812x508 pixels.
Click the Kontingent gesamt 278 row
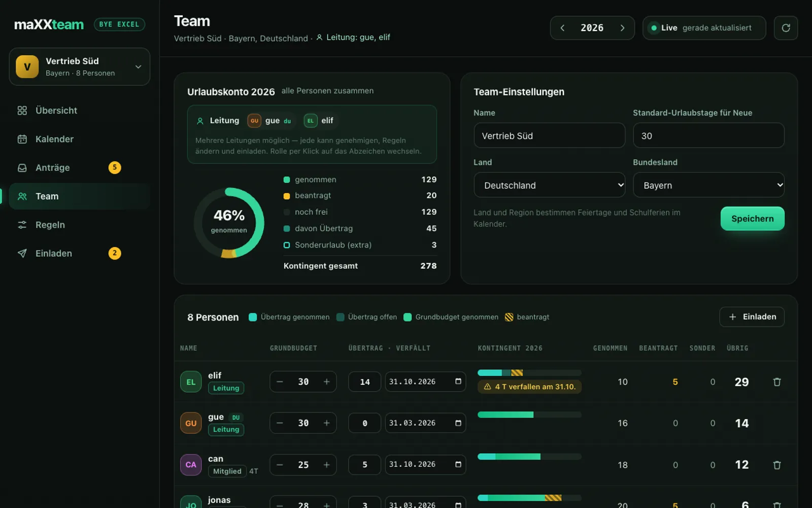[x=360, y=266]
